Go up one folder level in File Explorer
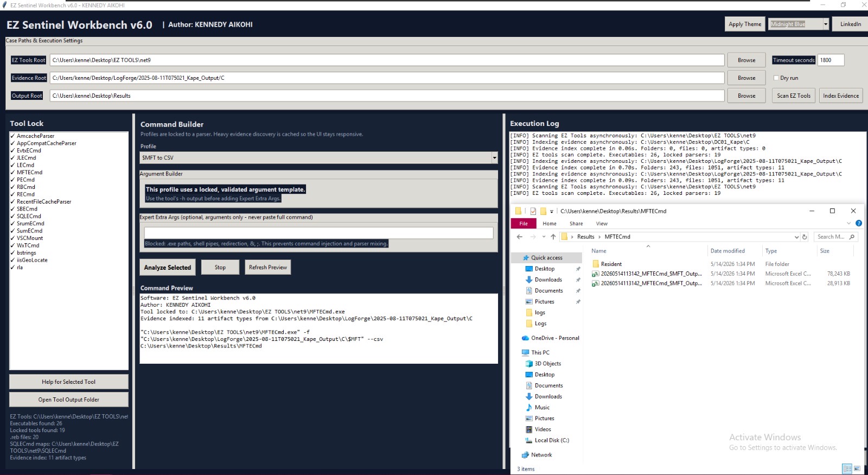 (x=553, y=237)
